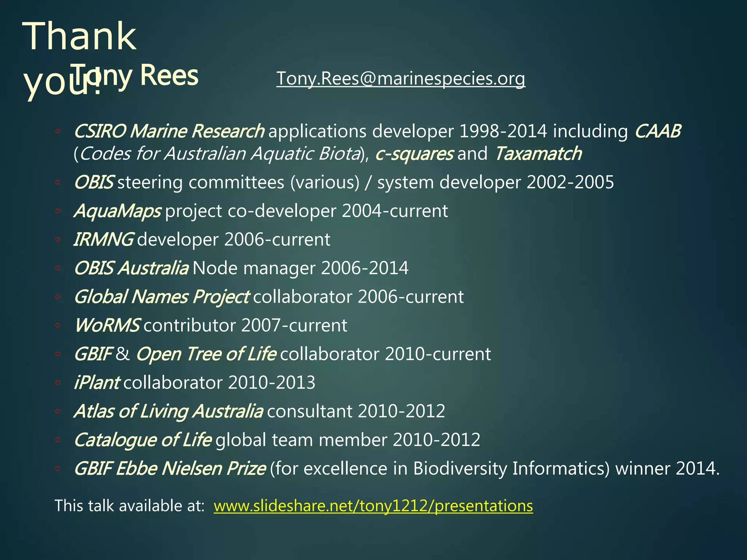The height and width of the screenshot is (560, 747).
Task: Click the 'CAAB' acronym text
Action: tap(658, 131)
